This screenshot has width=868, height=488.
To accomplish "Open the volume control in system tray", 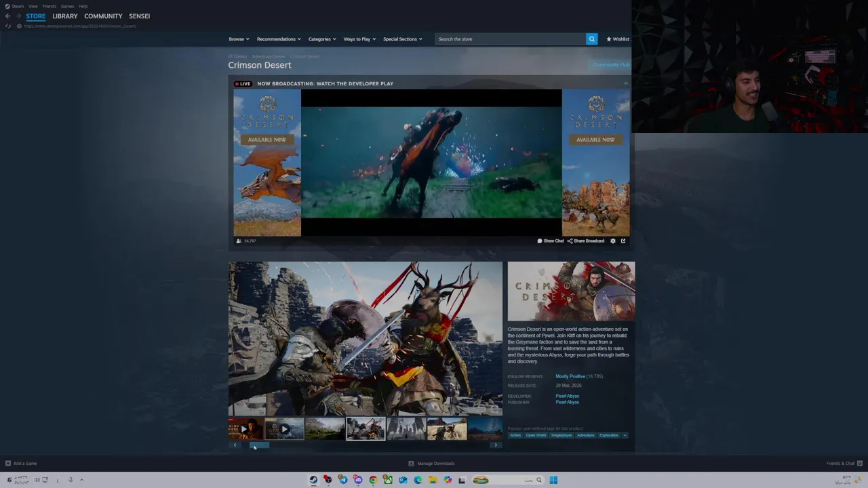I will (37, 480).
